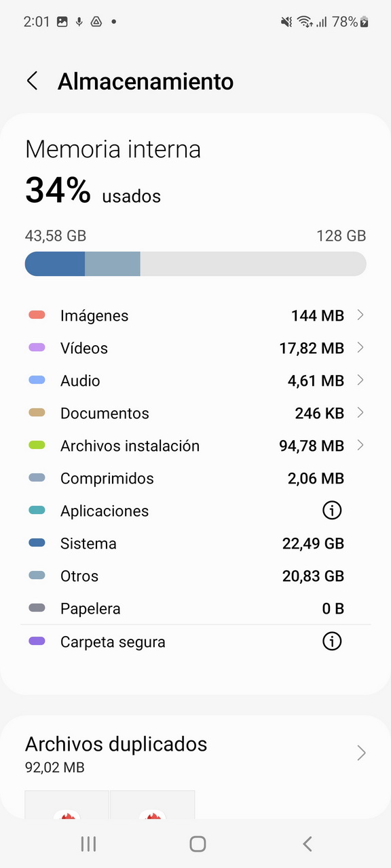Viewport: 391px width, 868px height.
Task: Tap the Android recent apps navigation button
Action: (88, 844)
